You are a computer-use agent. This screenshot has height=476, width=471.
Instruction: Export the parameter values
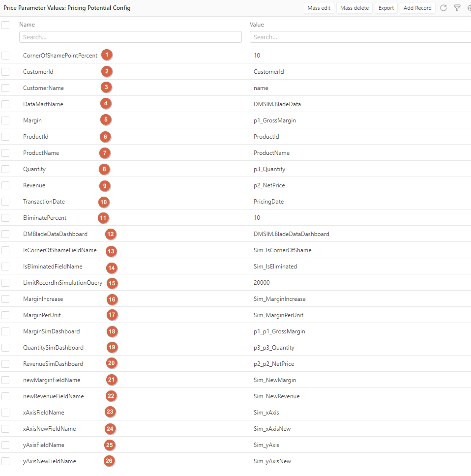coord(386,8)
